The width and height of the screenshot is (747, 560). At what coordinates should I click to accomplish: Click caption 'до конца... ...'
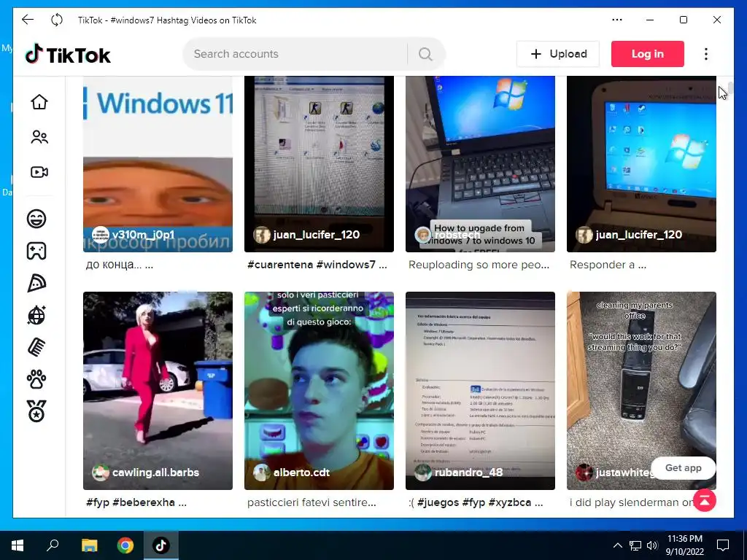point(120,265)
